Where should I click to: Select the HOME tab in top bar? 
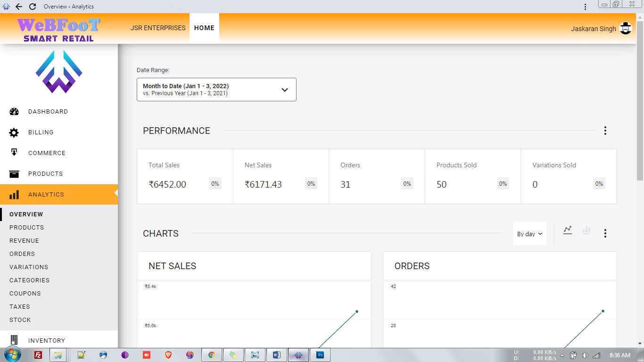click(204, 28)
